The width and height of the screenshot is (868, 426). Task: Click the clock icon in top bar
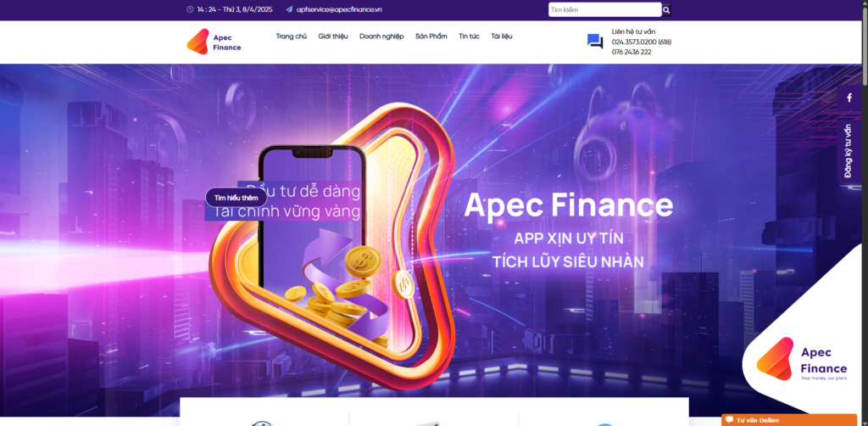190,9
